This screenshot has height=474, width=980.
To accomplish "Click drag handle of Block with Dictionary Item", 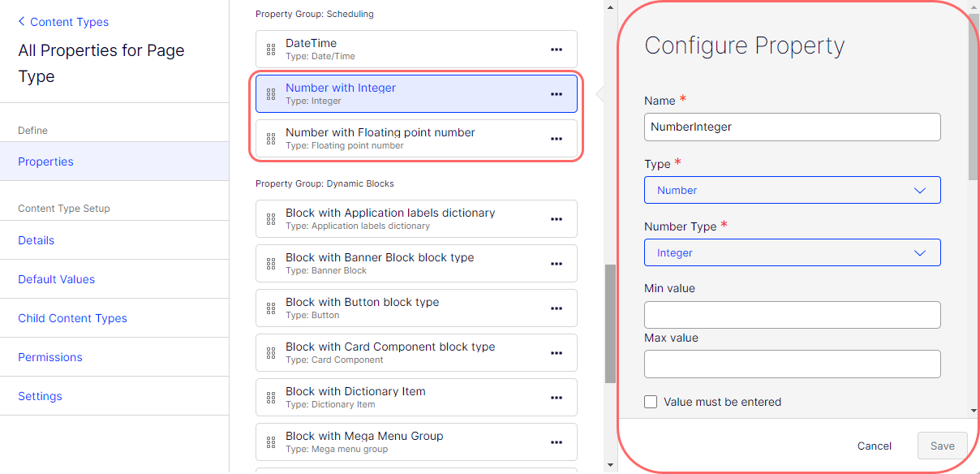I will point(271,398).
